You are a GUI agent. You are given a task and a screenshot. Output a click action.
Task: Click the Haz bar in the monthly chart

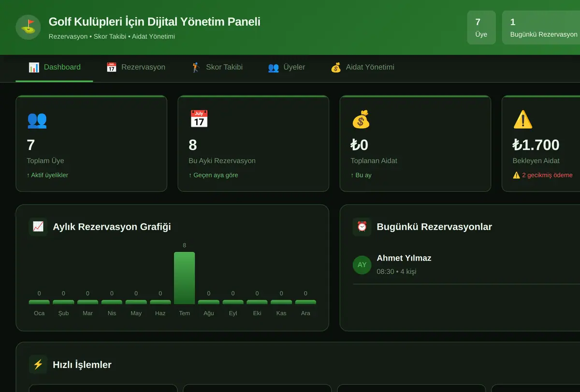click(160, 302)
